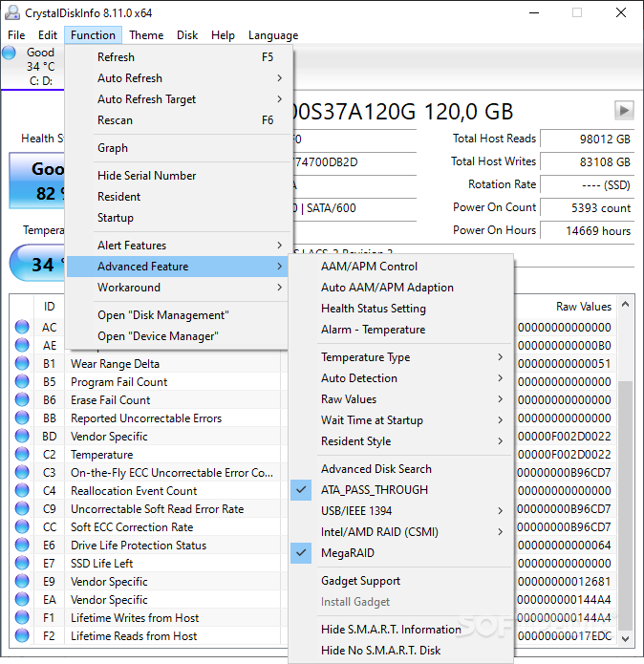Click status orb for Lifetime Reads from Host
This screenshot has width=644, height=664.
[22, 636]
